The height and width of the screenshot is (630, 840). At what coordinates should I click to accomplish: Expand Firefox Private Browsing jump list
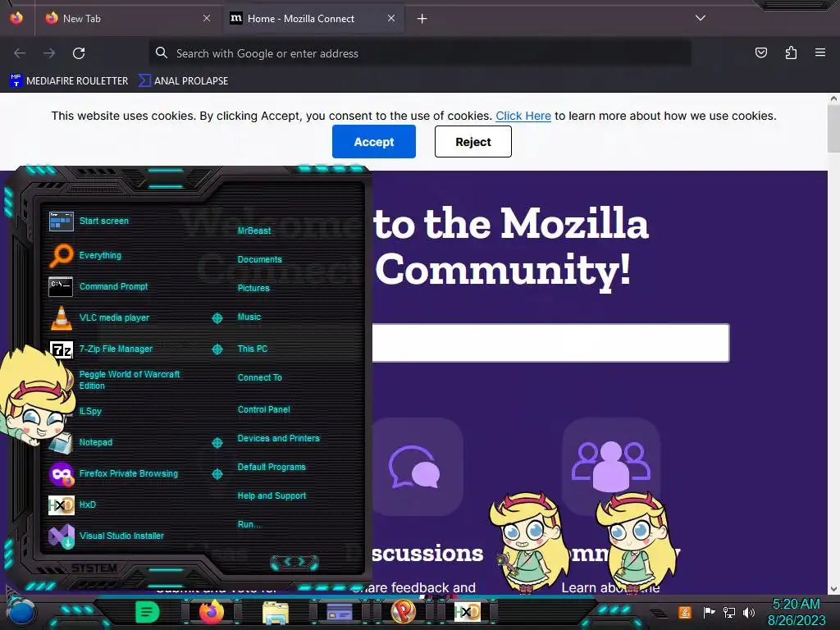pyautogui.click(x=217, y=474)
